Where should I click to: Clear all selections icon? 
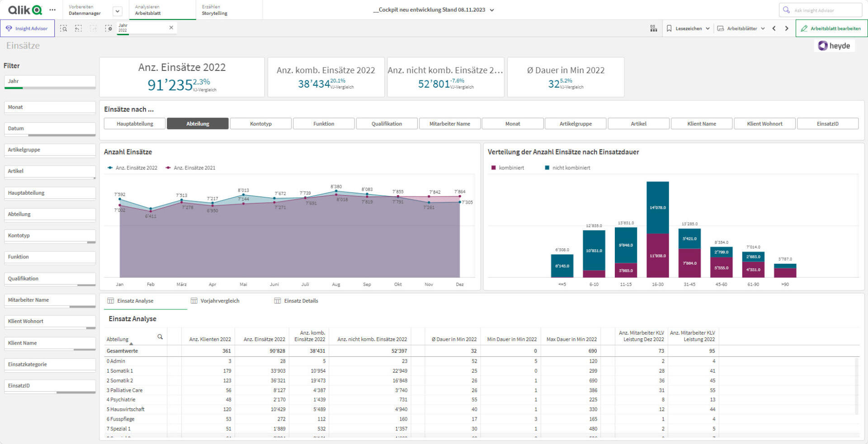108,28
